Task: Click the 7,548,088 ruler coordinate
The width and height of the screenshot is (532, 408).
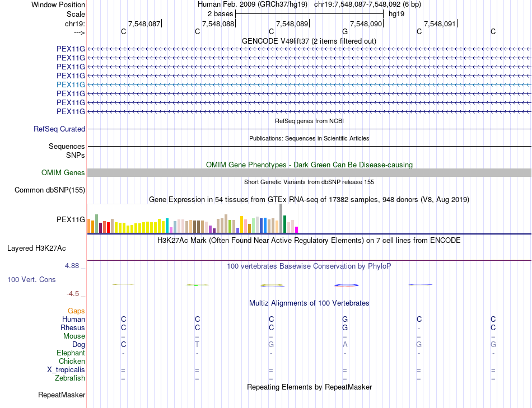Action: click(218, 24)
